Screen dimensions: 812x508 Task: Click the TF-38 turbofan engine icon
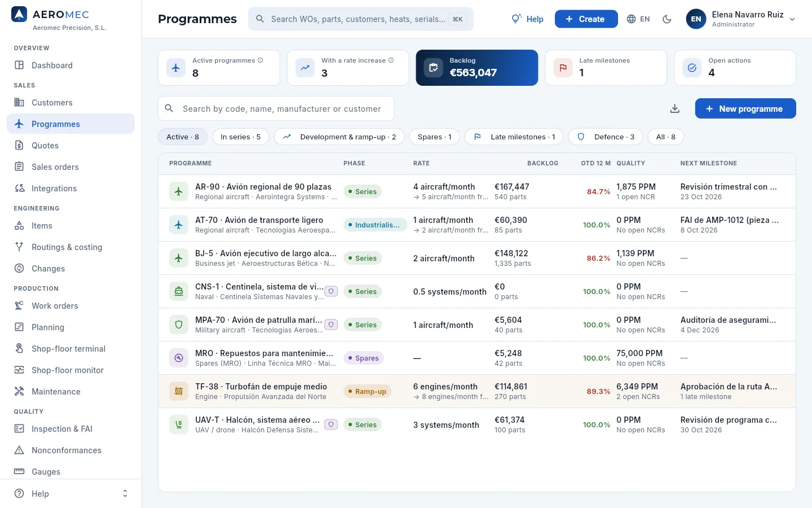tap(179, 391)
